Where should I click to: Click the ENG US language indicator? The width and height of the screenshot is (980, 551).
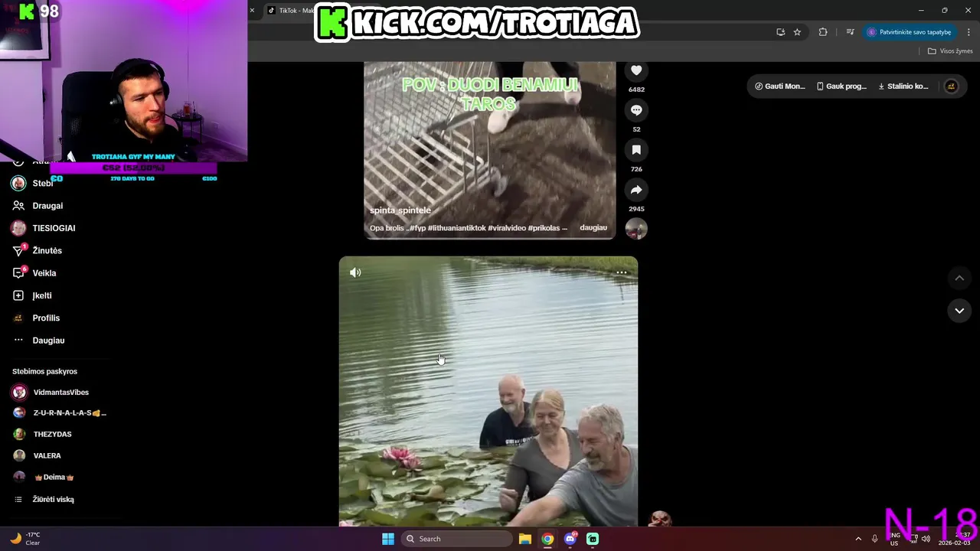pos(894,539)
